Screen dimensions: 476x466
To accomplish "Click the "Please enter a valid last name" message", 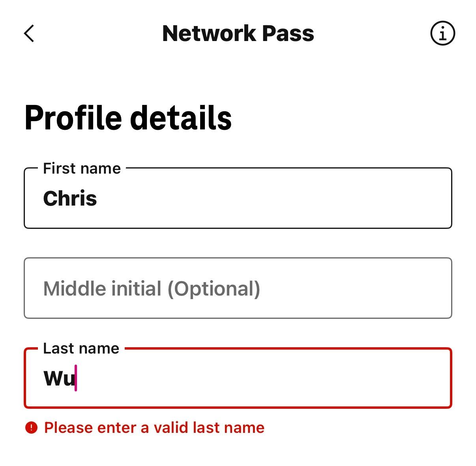I will pyautogui.click(x=154, y=428).
